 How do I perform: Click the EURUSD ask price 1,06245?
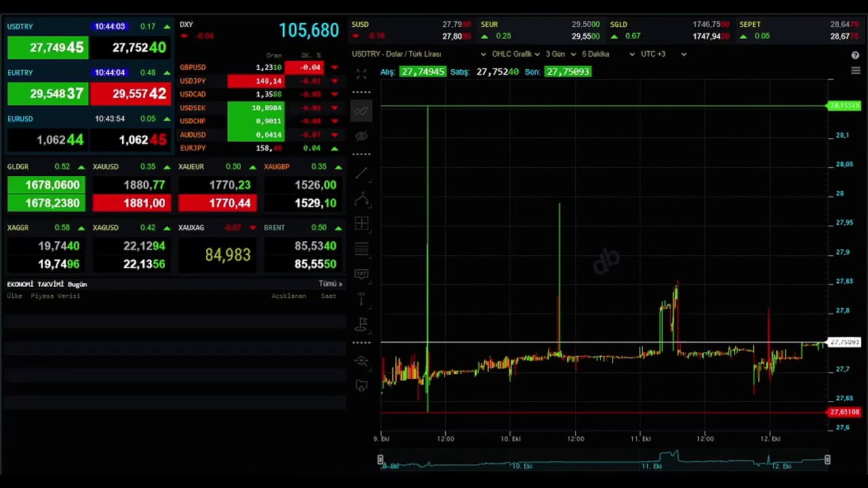coord(130,140)
